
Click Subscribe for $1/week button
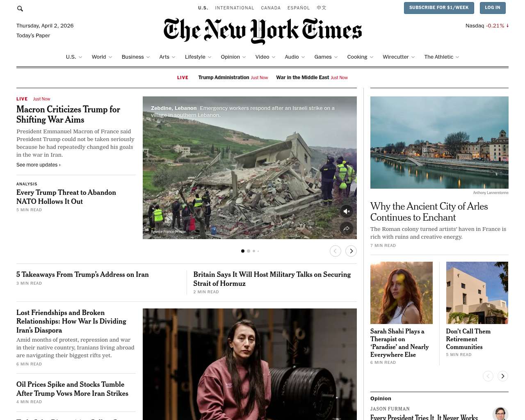coord(439,8)
